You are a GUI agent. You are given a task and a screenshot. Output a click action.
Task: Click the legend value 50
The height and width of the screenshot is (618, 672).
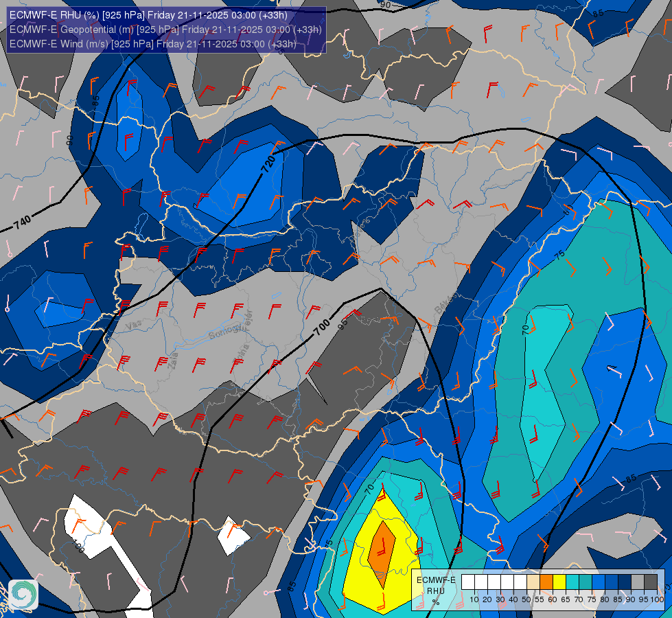pyautogui.click(x=526, y=599)
